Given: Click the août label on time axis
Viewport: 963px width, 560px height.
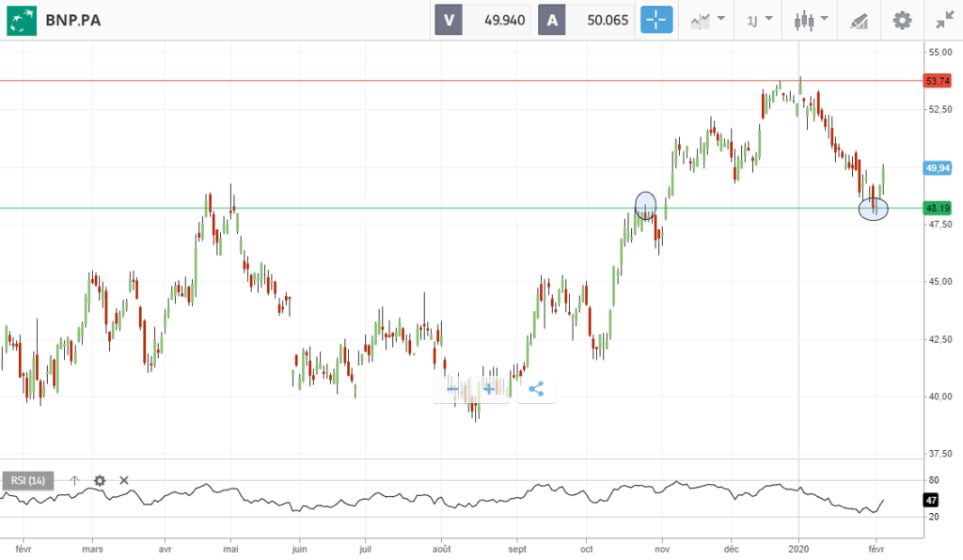Looking at the screenshot, I should (441, 549).
